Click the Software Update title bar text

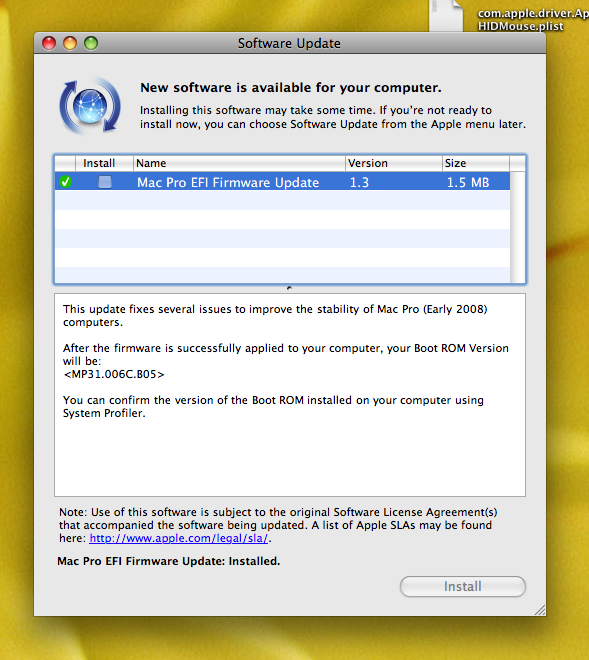click(289, 43)
